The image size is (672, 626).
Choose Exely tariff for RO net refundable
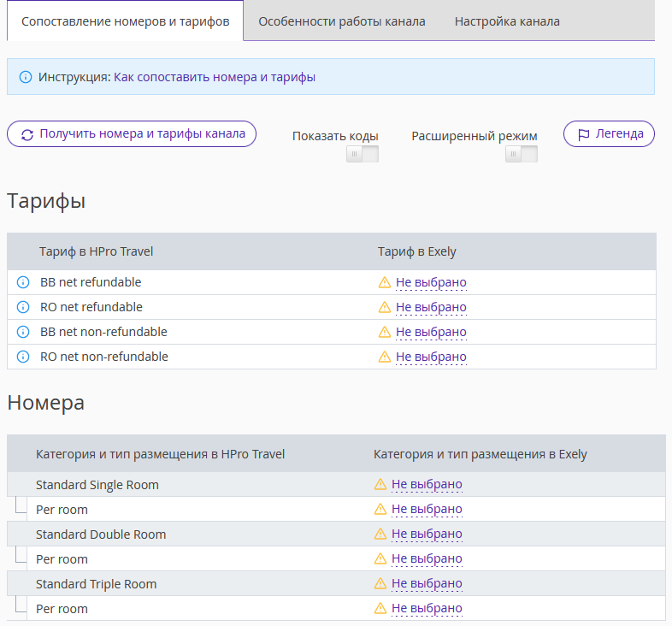[x=431, y=307]
